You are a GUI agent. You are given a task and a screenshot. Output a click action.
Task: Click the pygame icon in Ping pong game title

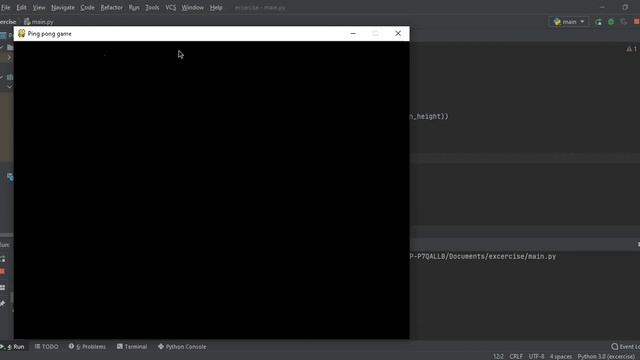click(x=22, y=33)
